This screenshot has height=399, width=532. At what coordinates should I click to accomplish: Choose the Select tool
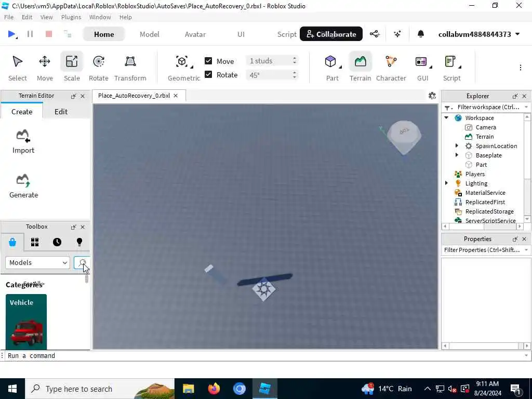tap(17, 68)
